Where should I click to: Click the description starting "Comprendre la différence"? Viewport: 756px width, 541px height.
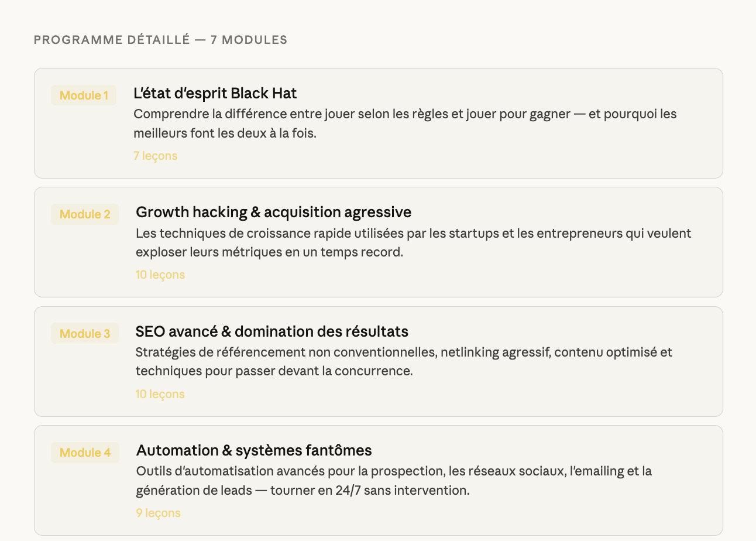pos(405,124)
